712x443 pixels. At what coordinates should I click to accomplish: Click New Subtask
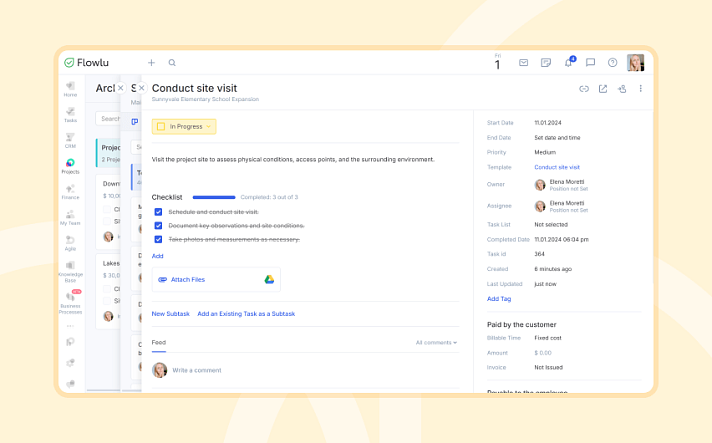171,314
